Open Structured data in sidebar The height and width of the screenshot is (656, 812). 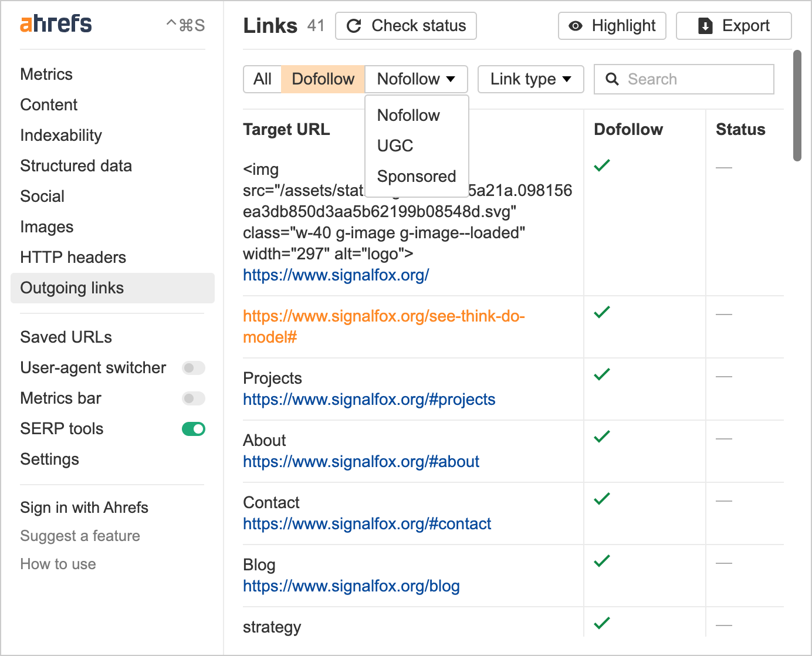[x=76, y=166]
